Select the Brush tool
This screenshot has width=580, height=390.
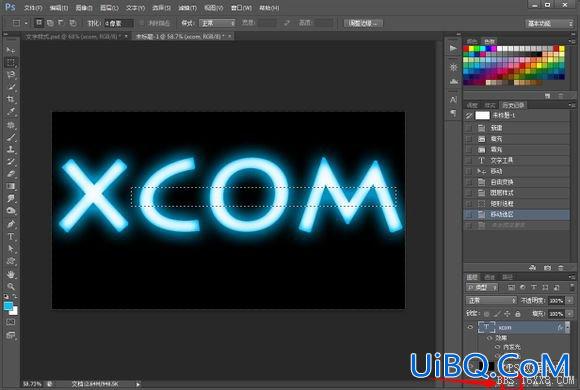[x=11, y=138]
